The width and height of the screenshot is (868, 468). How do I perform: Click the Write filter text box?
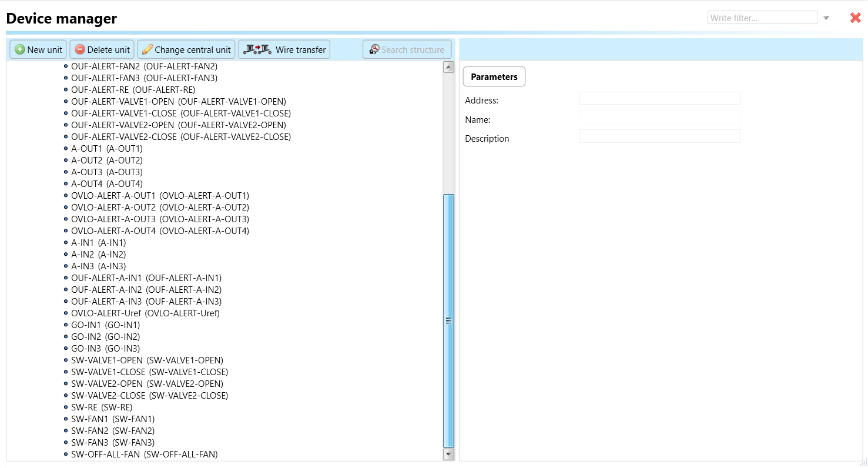[762, 18]
